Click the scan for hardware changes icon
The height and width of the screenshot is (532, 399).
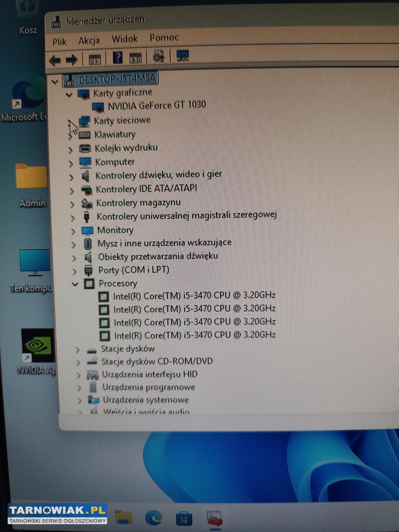click(x=159, y=56)
